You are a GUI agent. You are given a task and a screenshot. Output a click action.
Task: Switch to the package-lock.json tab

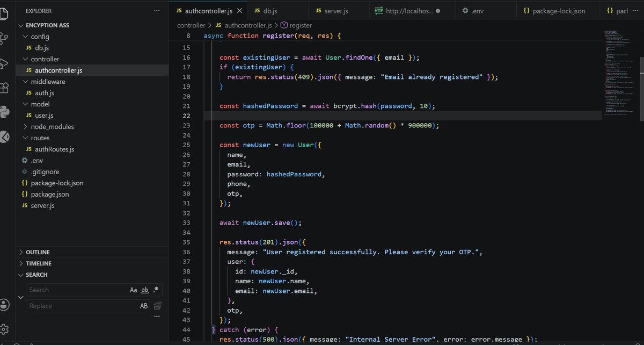pos(559,11)
